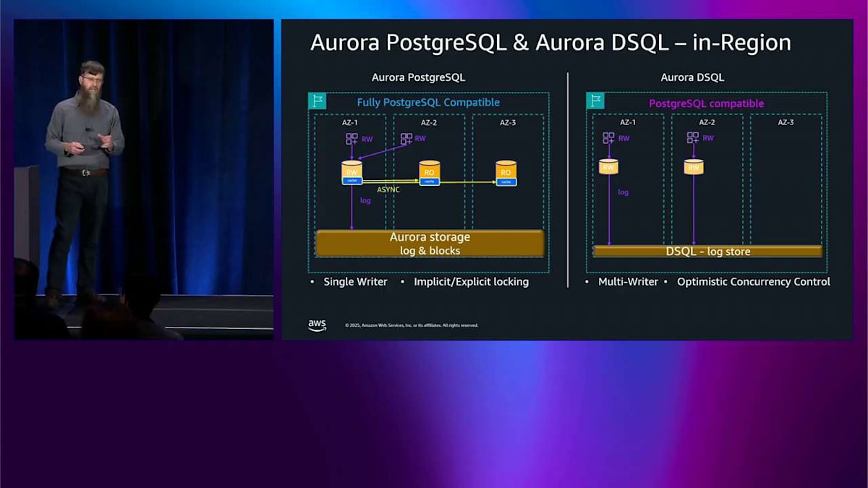Viewport: 868px width, 488px height.
Task: Click the AZ-1 label in Aurora DSQL diagram
Action: pyautogui.click(x=628, y=123)
